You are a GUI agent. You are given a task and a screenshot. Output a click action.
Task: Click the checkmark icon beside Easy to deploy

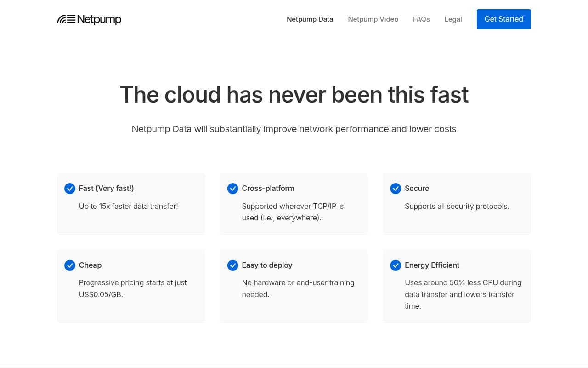tap(233, 265)
